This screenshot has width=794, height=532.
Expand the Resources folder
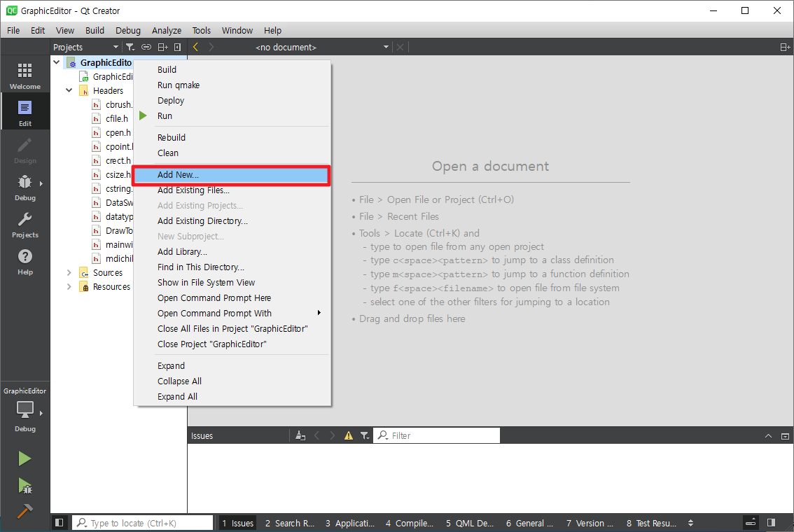click(x=69, y=286)
